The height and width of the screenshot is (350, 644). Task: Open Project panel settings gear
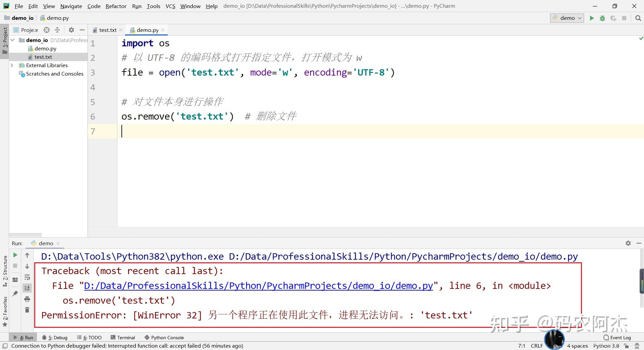click(71, 30)
